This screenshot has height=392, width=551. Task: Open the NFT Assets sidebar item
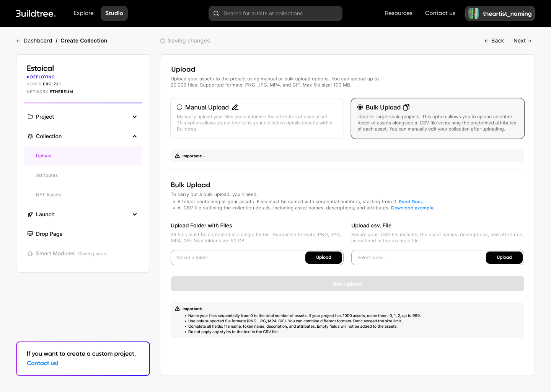(x=49, y=195)
